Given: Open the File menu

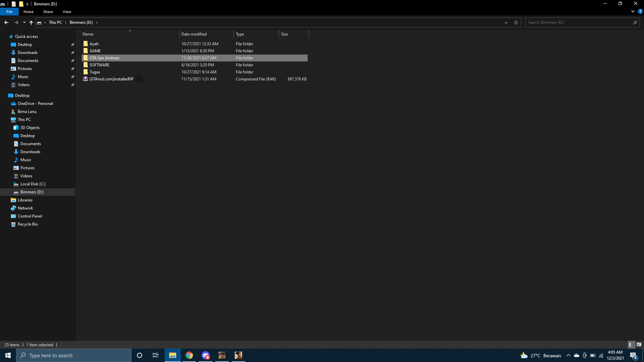Looking at the screenshot, I should click(10, 12).
